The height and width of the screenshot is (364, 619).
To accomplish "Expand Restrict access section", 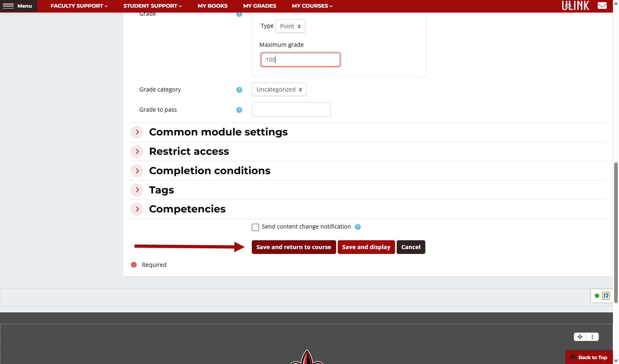I will click(137, 152).
